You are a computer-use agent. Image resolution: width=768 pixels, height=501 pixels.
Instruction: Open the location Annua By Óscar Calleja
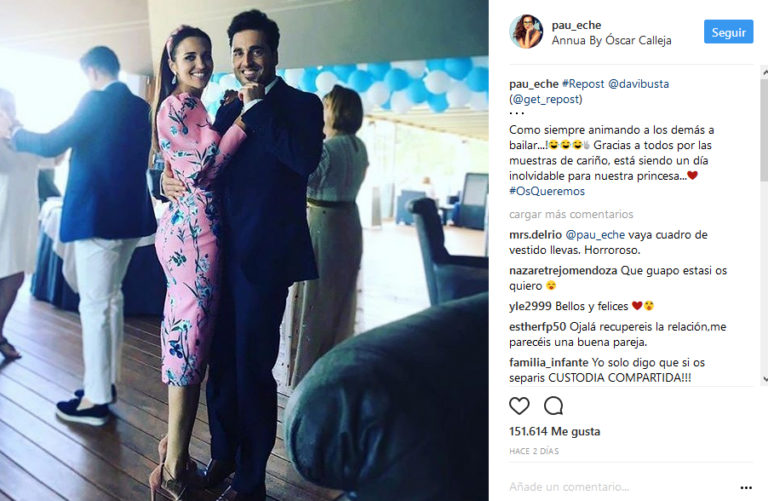click(x=611, y=40)
